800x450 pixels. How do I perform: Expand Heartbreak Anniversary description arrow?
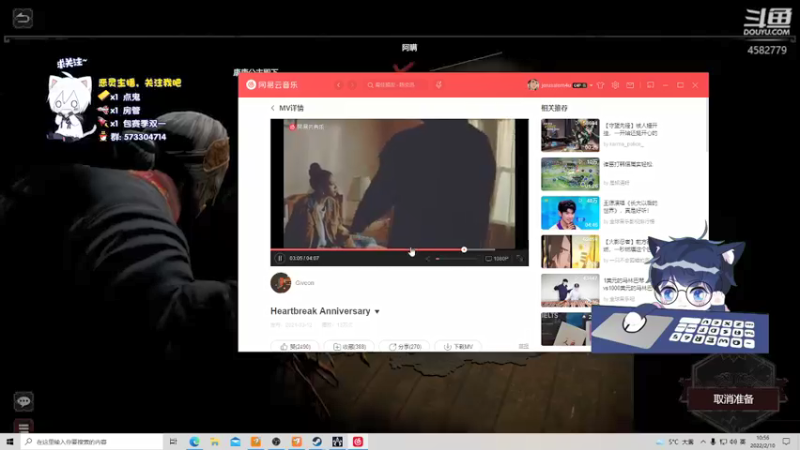tap(377, 311)
